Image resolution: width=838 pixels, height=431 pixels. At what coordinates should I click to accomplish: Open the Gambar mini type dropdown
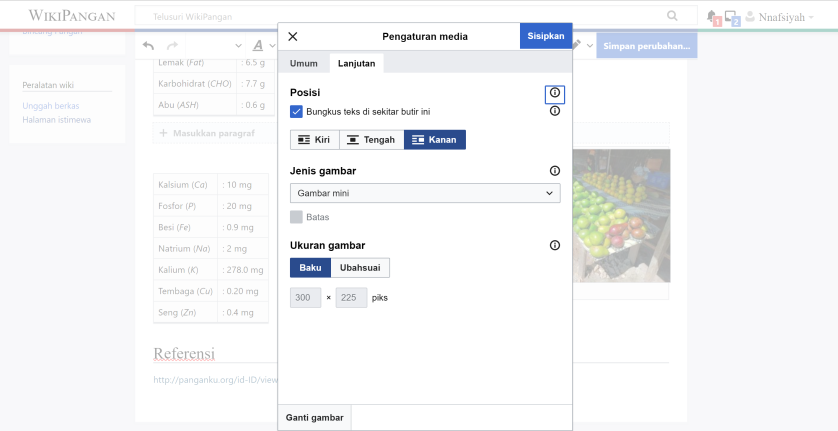click(425, 193)
